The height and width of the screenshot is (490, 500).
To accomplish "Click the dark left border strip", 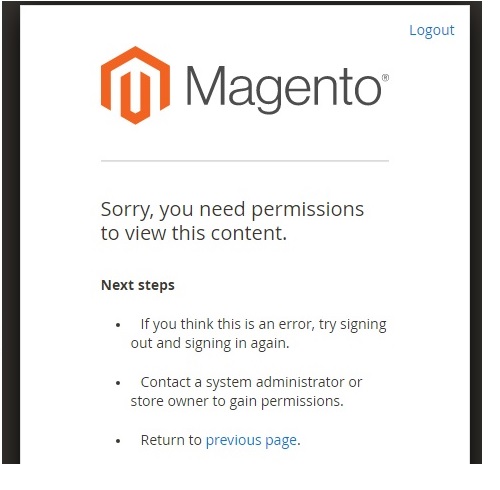I will [11, 233].
